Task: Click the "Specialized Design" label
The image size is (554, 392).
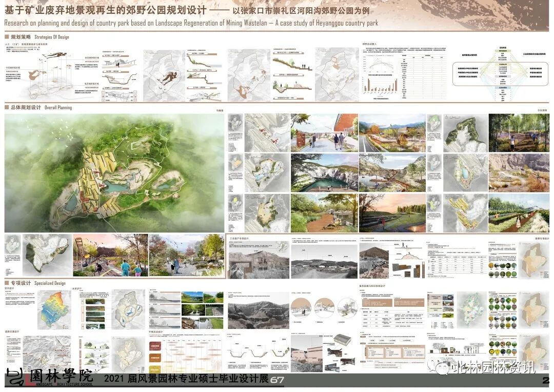Action: [50, 283]
